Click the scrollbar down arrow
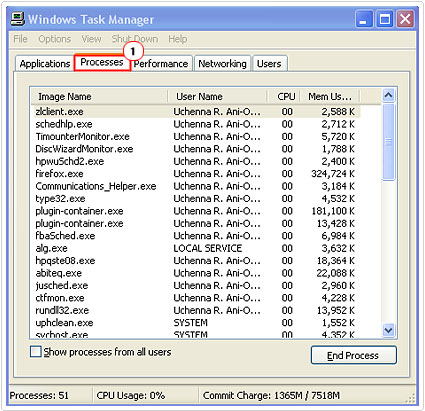Image resolution: width=425 pixels, height=411 pixels. click(388, 330)
